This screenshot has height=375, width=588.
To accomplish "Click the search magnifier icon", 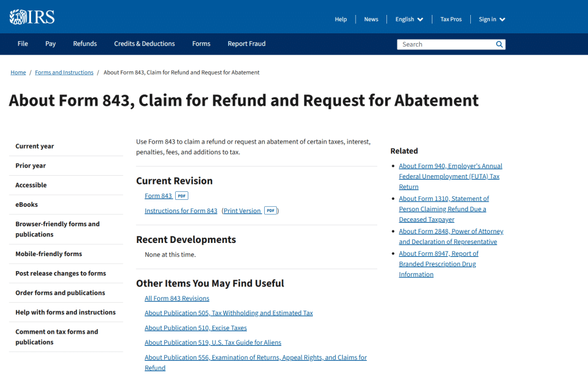I will (x=499, y=44).
